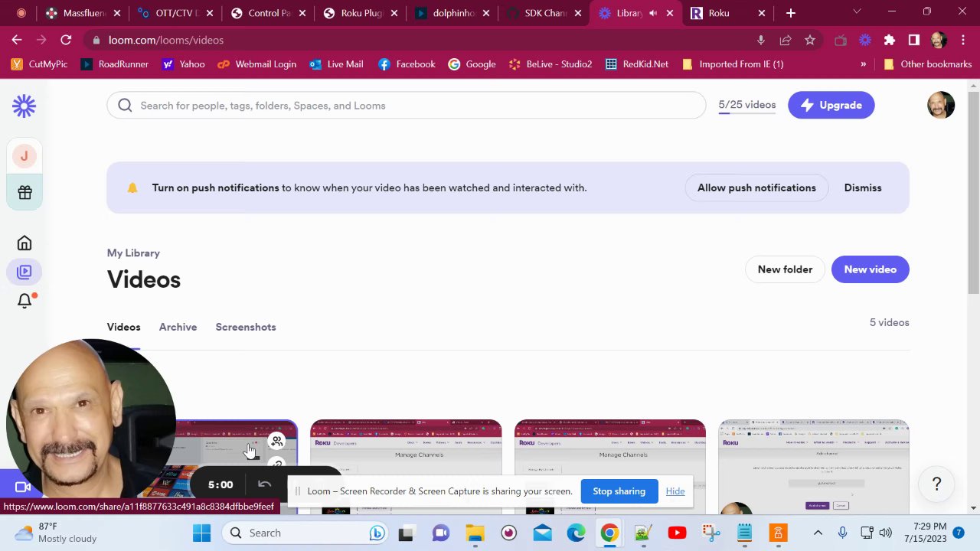Click the 5/25 videos usage indicator
Image resolution: width=980 pixels, height=551 pixels.
[x=746, y=105]
